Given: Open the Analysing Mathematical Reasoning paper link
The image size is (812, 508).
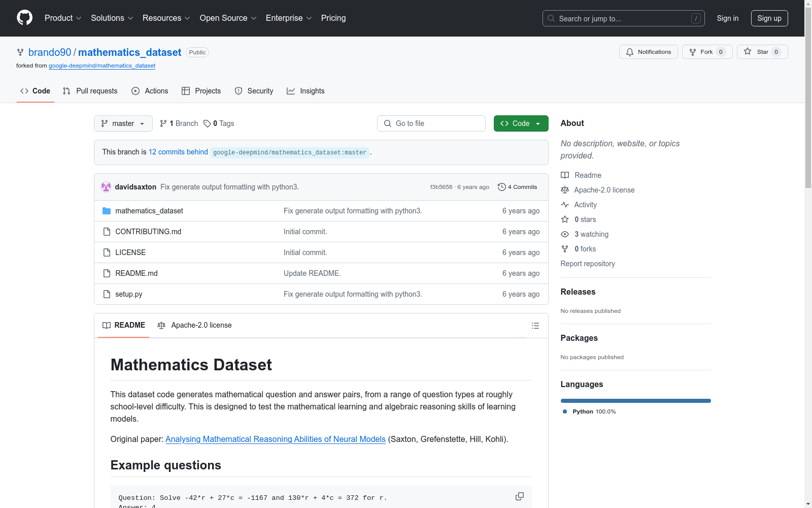Looking at the screenshot, I should click(x=276, y=439).
